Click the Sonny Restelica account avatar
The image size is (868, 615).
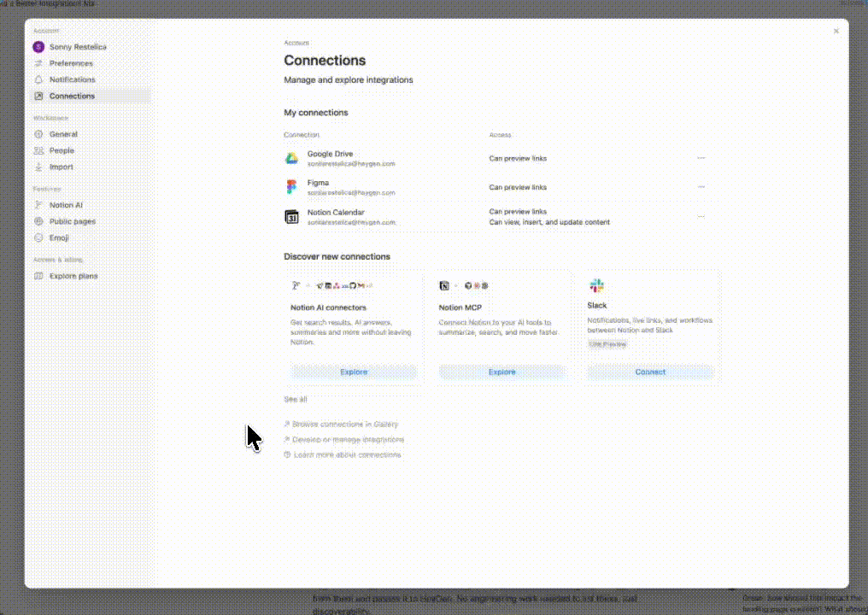point(38,47)
